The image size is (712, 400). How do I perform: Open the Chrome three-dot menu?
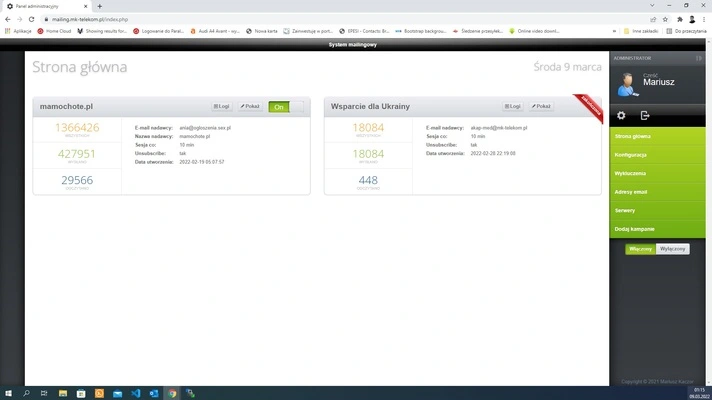click(704, 20)
